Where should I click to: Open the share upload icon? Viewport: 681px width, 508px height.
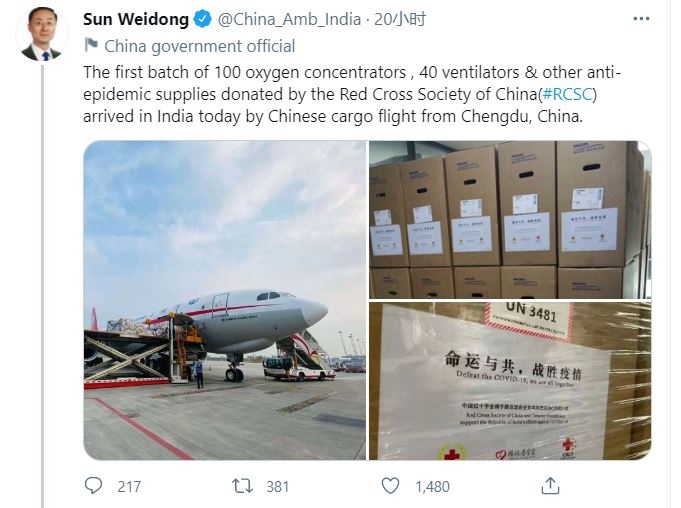click(x=550, y=485)
